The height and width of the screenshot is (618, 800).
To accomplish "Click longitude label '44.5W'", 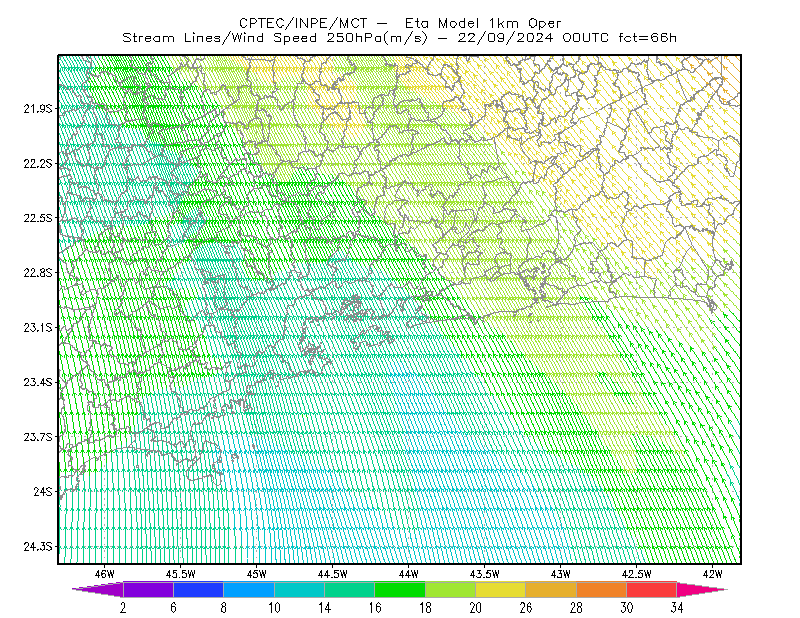I will click(x=333, y=574).
